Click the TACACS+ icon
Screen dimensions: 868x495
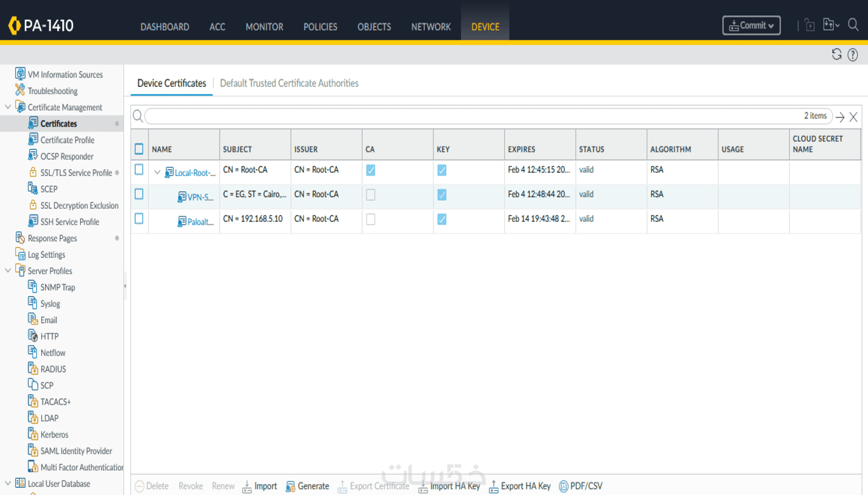tap(33, 401)
